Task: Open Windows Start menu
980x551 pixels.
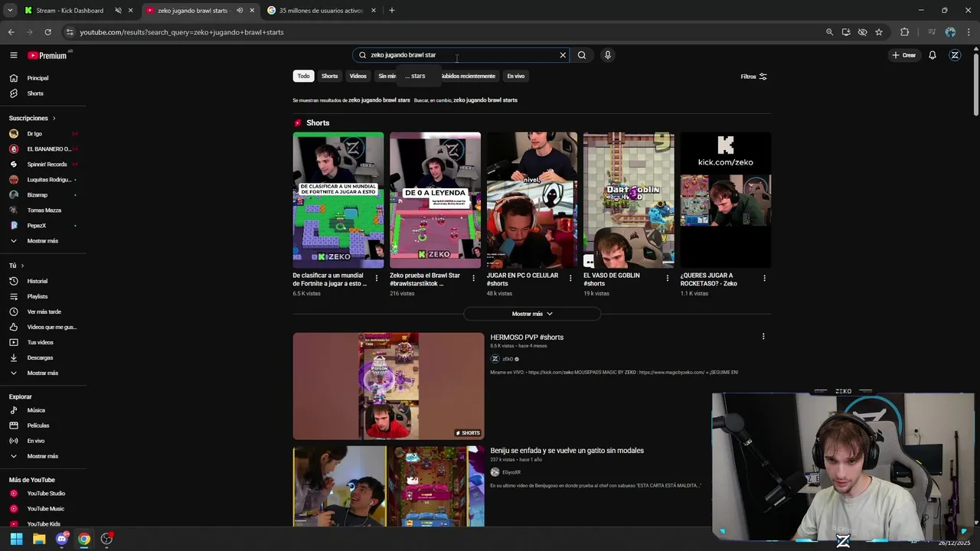Action: click(16, 539)
